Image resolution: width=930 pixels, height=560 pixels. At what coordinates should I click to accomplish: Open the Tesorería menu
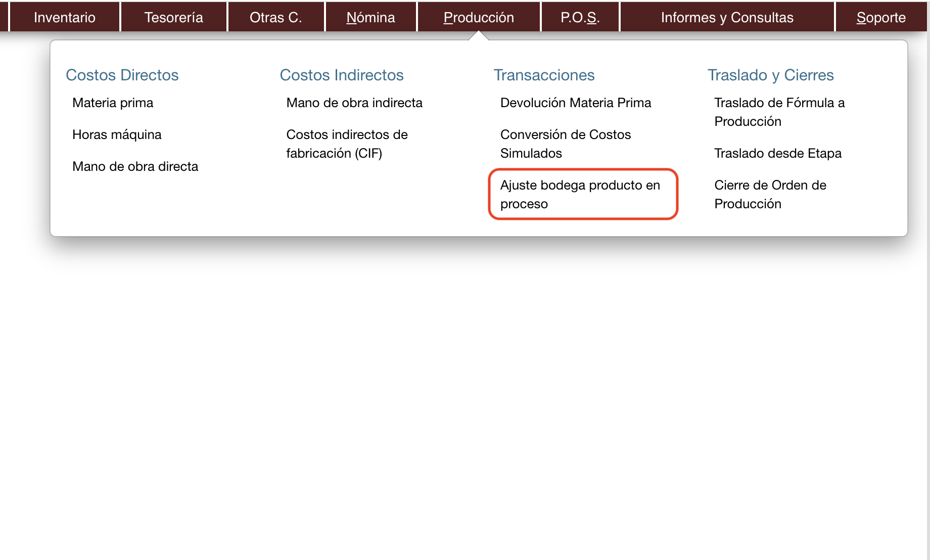pos(173,17)
